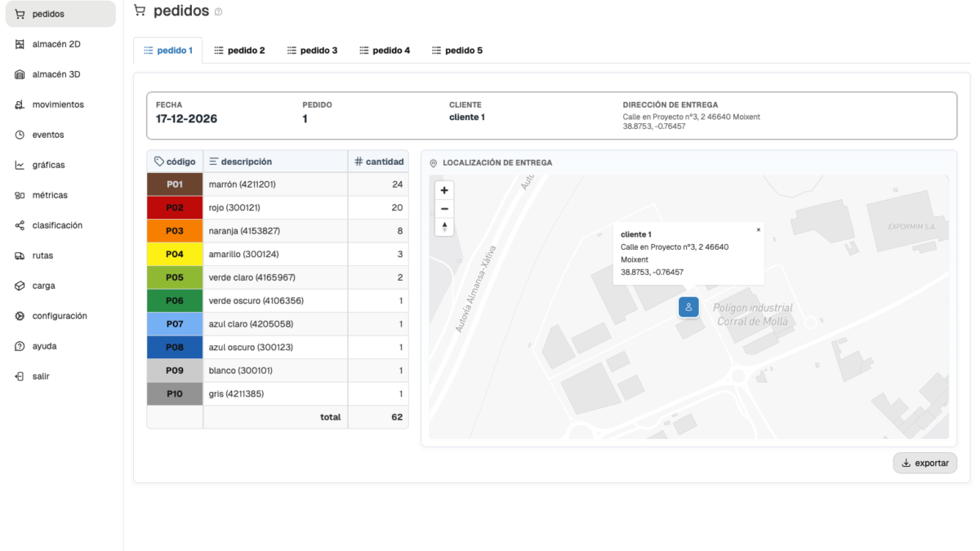Open configuración settings
980x551 pixels.
point(59,316)
